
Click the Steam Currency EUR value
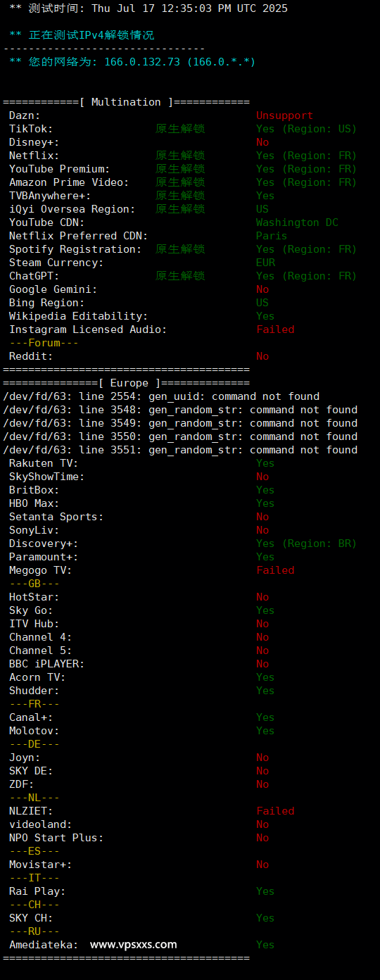(x=265, y=263)
